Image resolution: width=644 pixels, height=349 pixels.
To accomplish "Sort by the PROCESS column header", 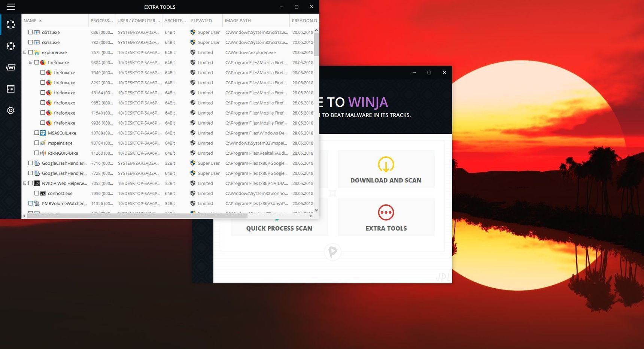I will pyautogui.click(x=101, y=21).
